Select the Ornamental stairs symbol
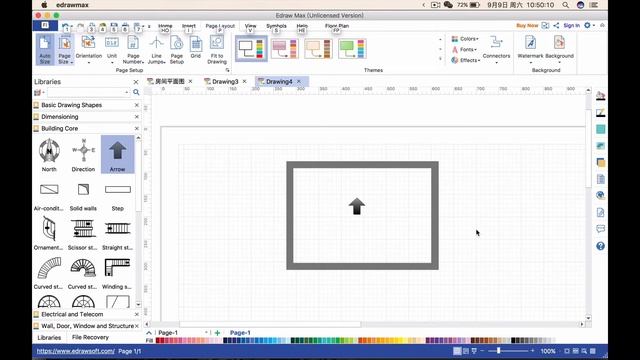Viewport: 640px width, 360px height. [x=49, y=233]
